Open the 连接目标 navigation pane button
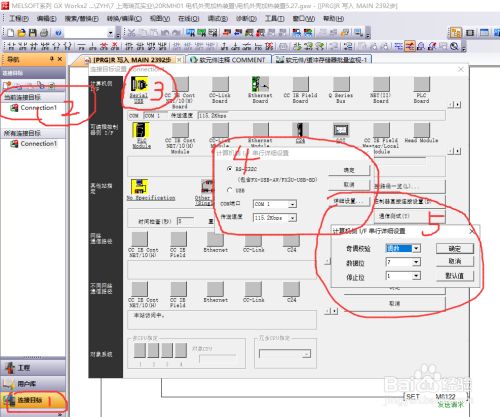Image resolution: width=500 pixels, height=417 pixels. 33,400
